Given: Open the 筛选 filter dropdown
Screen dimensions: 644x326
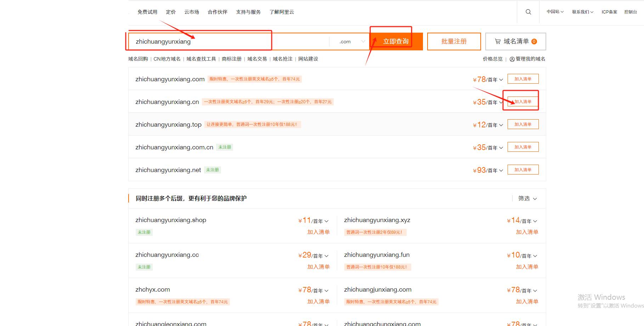Looking at the screenshot, I should (527, 198).
